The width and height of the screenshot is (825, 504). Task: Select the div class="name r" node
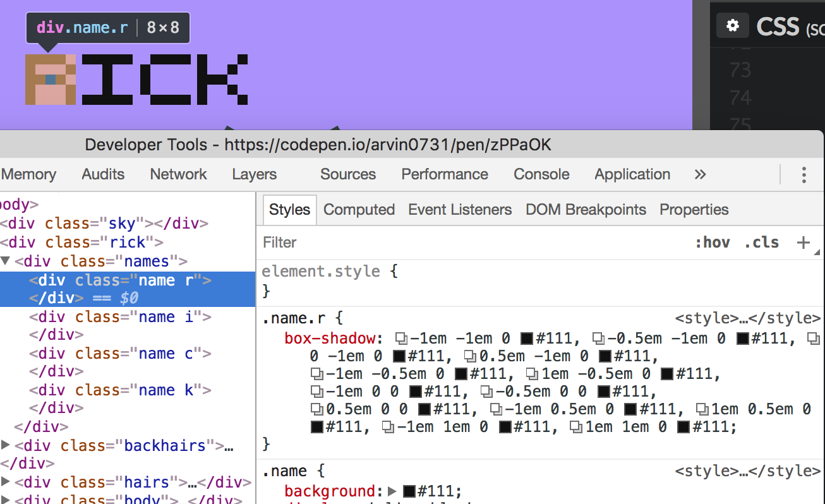[x=128, y=289]
